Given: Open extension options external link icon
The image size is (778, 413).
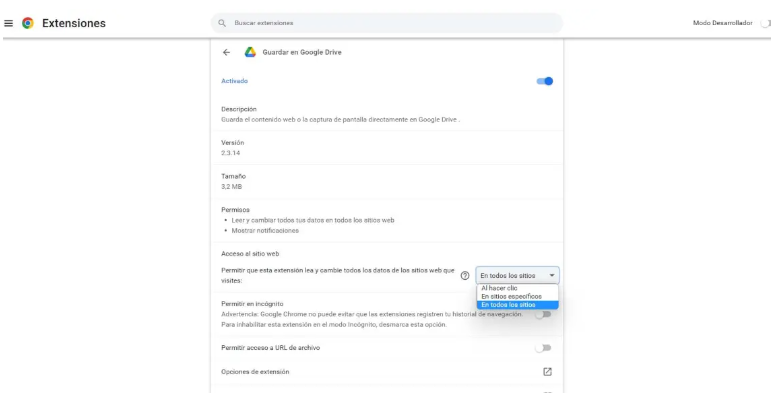Looking at the screenshot, I should [x=547, y=372].
